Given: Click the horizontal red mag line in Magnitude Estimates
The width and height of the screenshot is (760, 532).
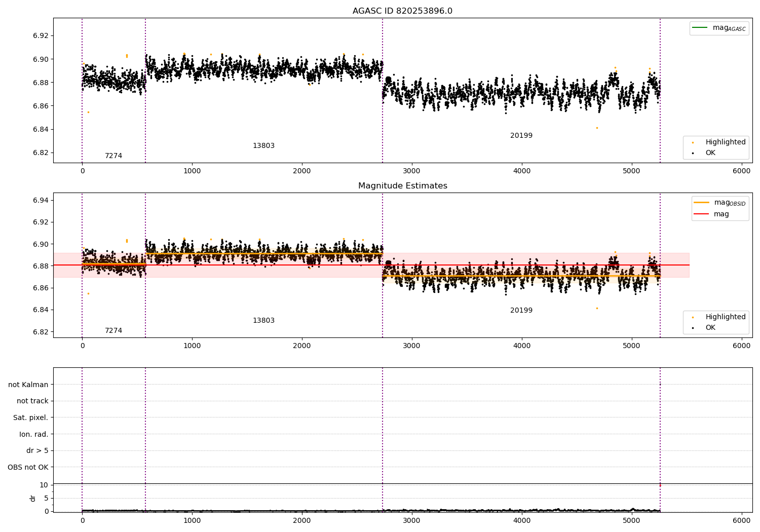Looking at the screenshot, I should 371,265.
